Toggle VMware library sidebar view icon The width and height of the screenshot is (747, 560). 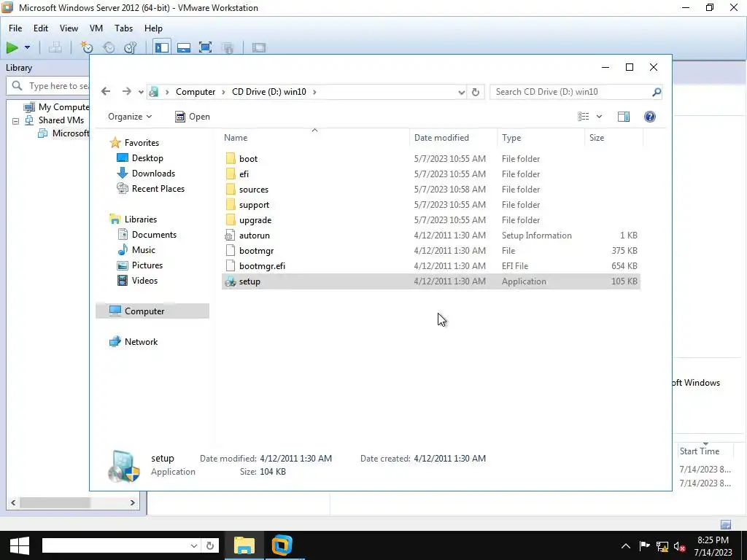(162, 47)
